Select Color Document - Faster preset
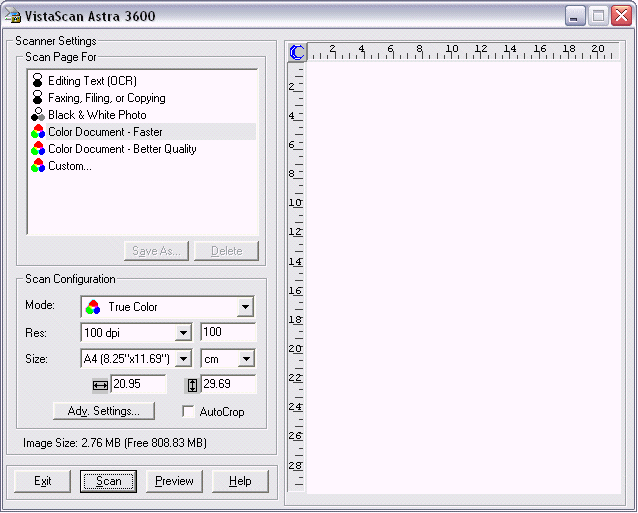 105,132
